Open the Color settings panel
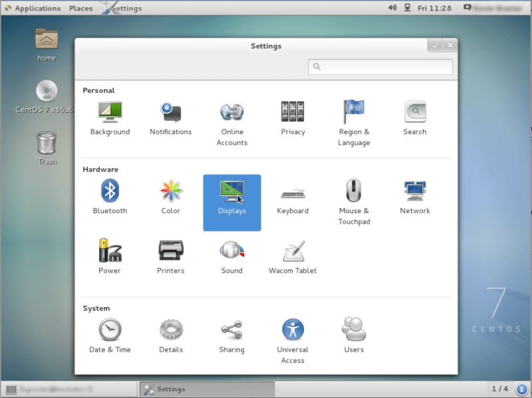532x398 pixels. tap(171, 197)
